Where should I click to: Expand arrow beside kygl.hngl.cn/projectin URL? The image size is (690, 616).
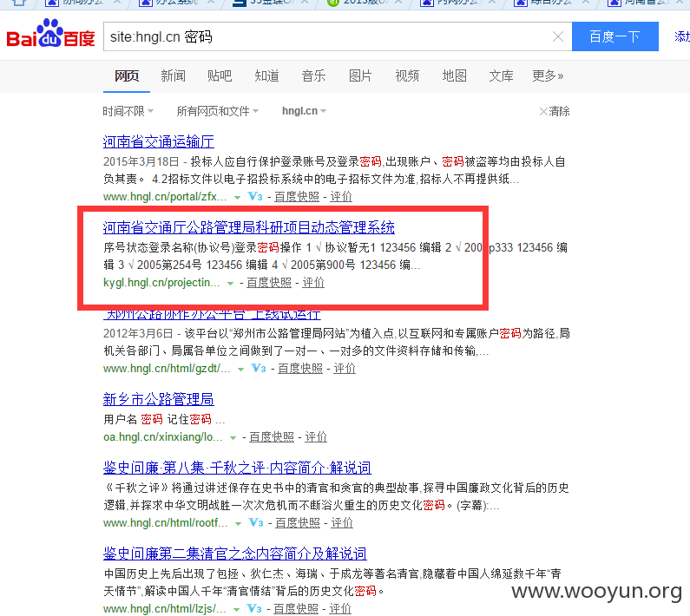click(x=230, y=284)
